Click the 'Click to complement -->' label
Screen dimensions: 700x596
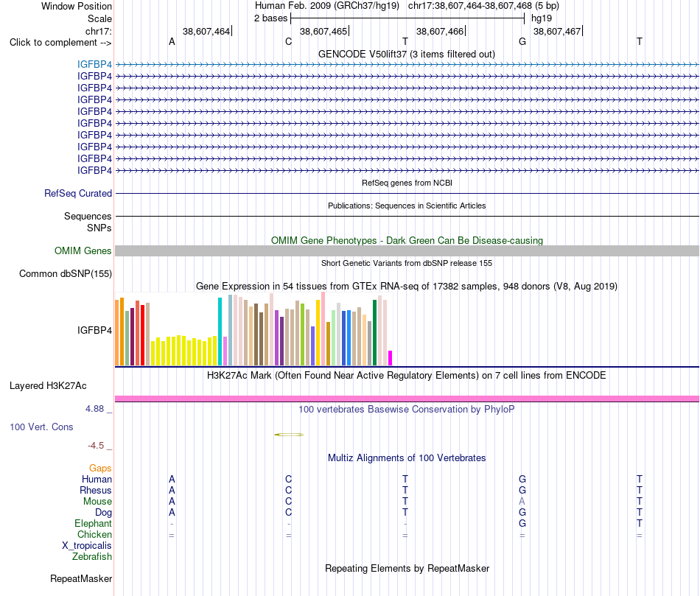[60, 43]
